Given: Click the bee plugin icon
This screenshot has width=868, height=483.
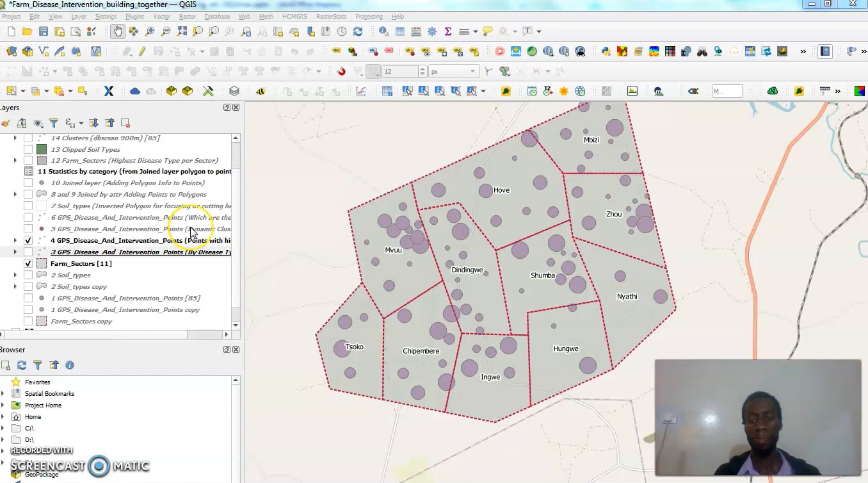Looking at the screenshot, I should 261,91.
